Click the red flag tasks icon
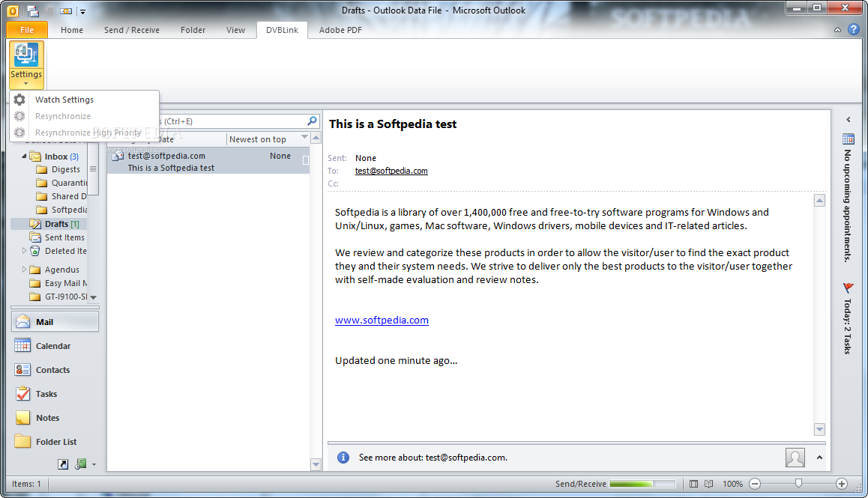Image resolution: width=868 pixels, height=498 pixels. pyautogui.click(x=848, y=288)
